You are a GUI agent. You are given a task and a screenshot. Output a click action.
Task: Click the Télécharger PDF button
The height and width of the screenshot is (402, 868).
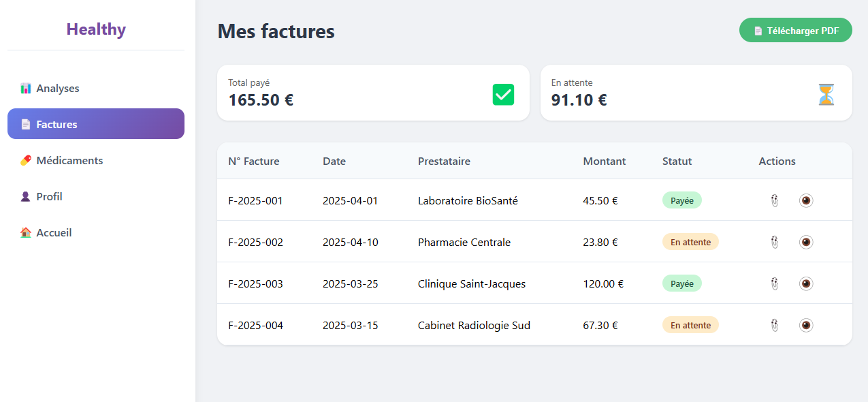pyautogui.click(x=795, y=31)
